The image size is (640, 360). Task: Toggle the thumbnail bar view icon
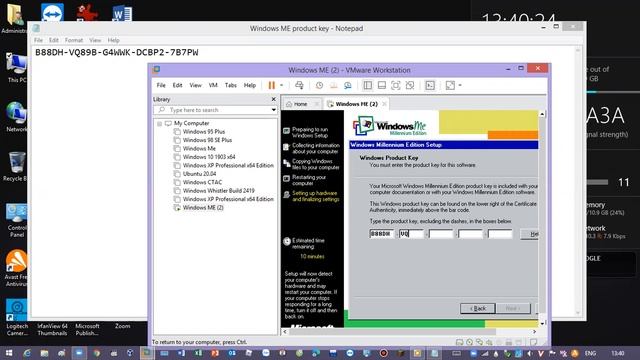tap(382, 85)
